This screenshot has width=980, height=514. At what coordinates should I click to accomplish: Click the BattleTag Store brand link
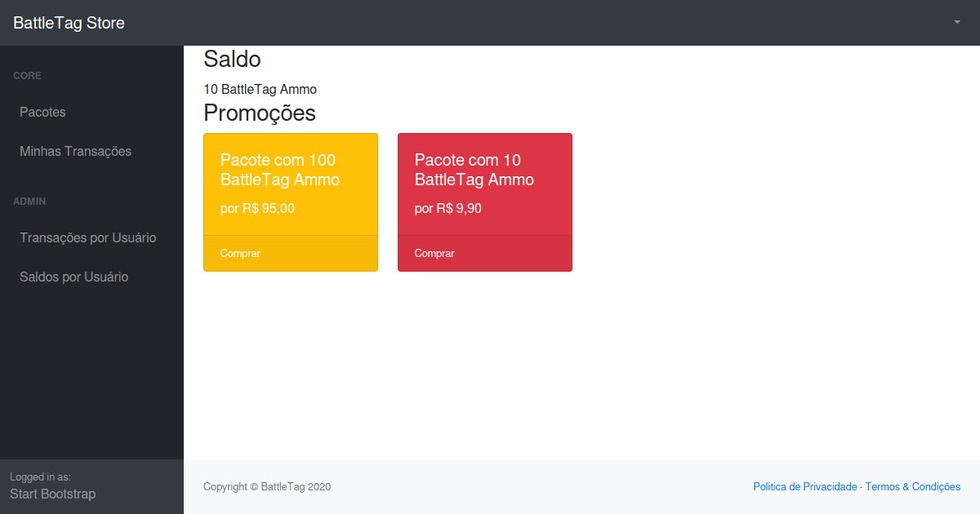pos(69,23)
